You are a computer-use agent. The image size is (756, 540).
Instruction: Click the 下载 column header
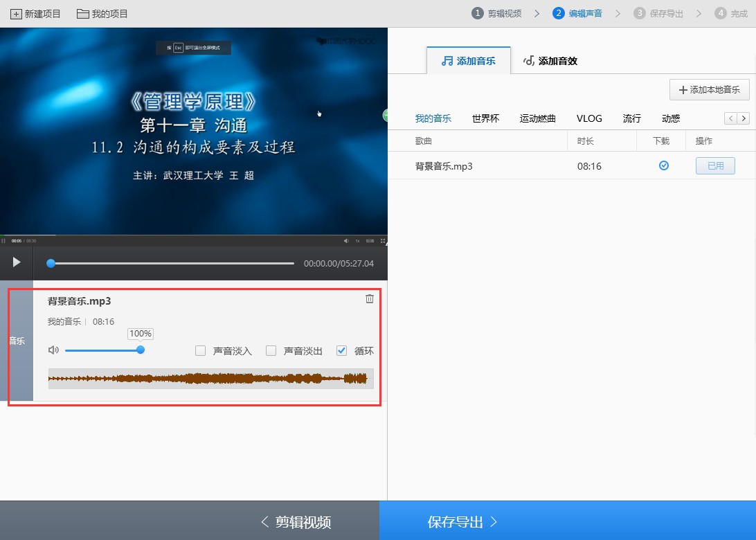(661, 141)
